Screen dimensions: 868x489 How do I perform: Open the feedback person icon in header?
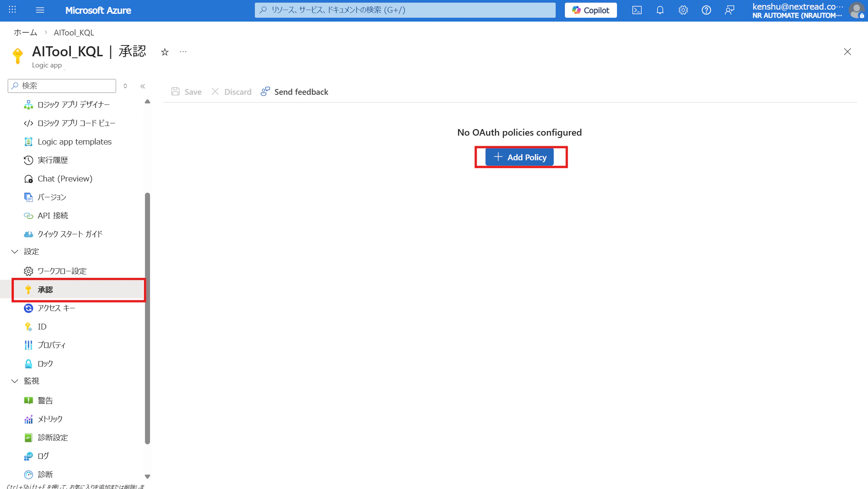coord(729,10)
